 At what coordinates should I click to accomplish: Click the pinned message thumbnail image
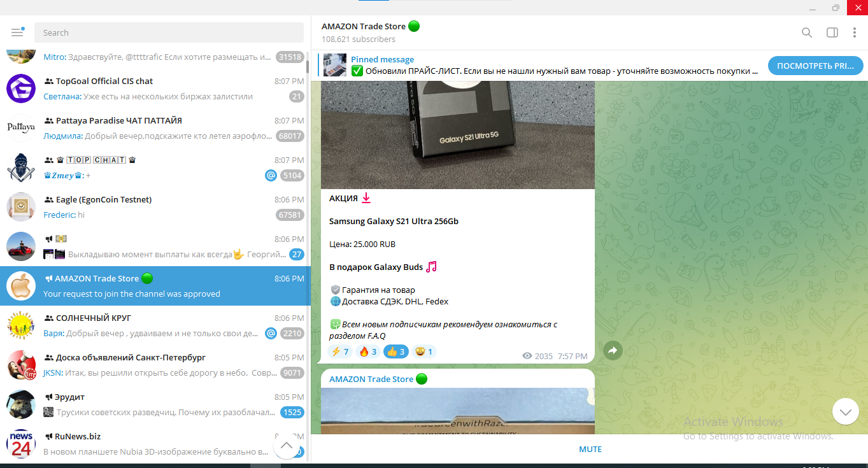pos(335,66)
